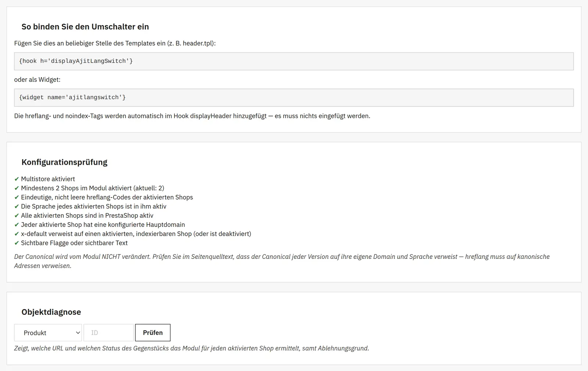Viewport: 588px width, 371px height.
Task: Select the hook displayAjitLangSwitch code block
Action: (x=294, y=61)
